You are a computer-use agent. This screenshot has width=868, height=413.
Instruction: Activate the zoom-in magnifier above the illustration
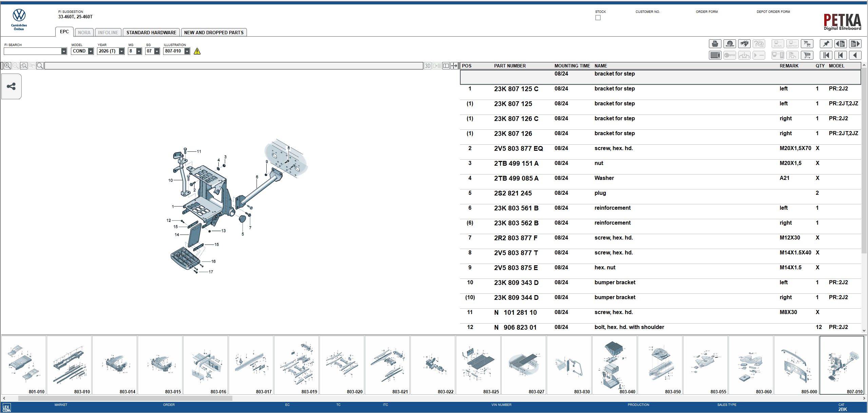pyautogui.click(x=7, y=66)
